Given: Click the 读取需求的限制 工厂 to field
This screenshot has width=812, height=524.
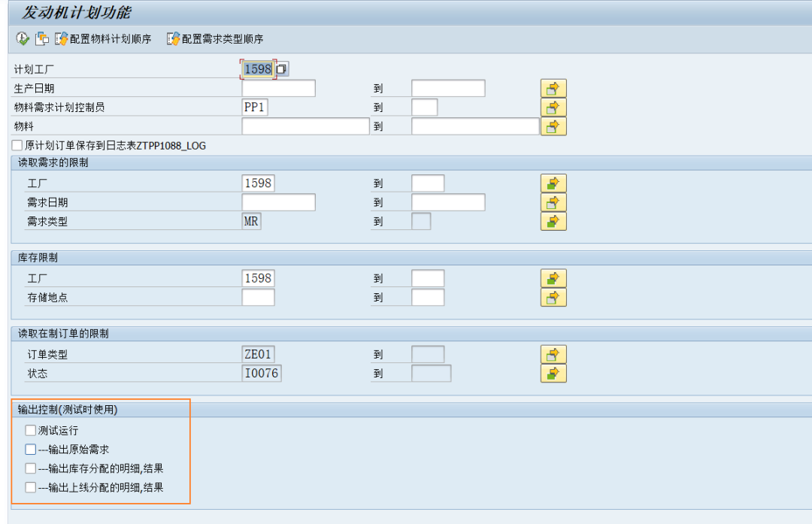Looking at the screenshot, I should coord(428,183).
